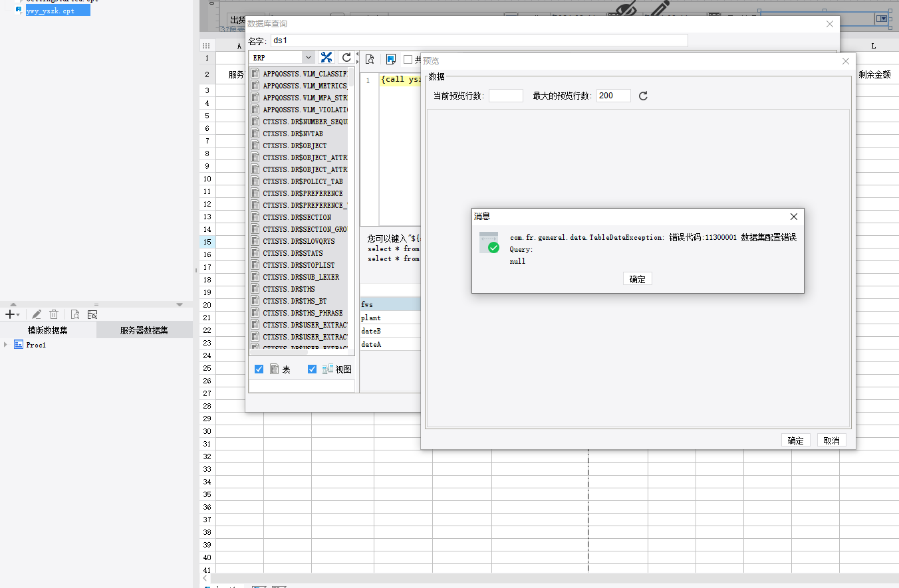Screen dimensions: 899x588
Task: Click the ywy_yszk.cpt file icon
Action: point(19,11)
